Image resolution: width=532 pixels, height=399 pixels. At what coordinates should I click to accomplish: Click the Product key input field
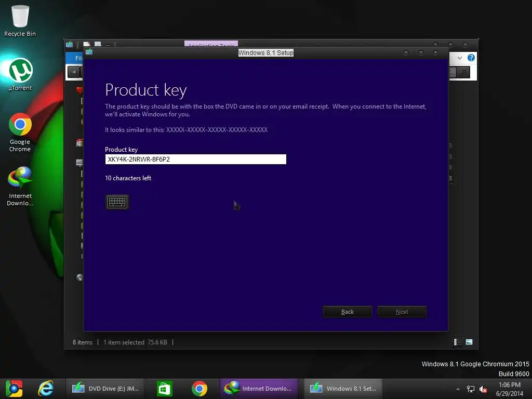click(196, 159)
